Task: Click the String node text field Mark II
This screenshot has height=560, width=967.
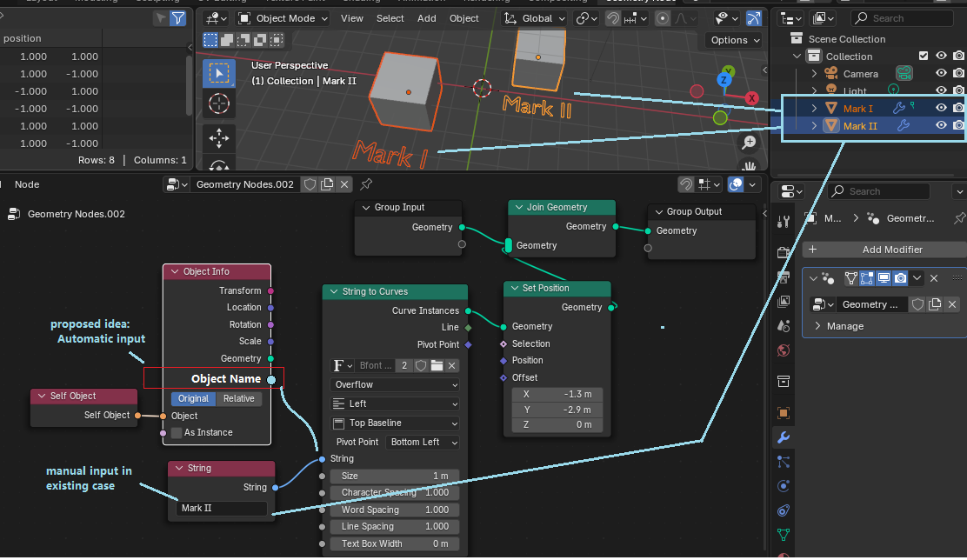Action: (222, 508)
